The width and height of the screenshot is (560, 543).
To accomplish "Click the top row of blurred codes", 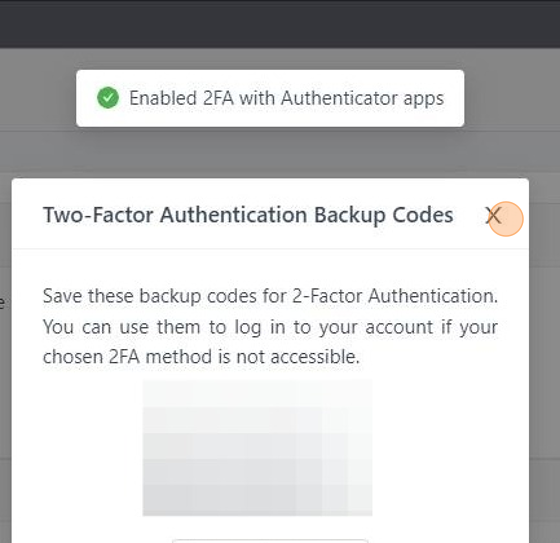I will [x=258, y=393].
